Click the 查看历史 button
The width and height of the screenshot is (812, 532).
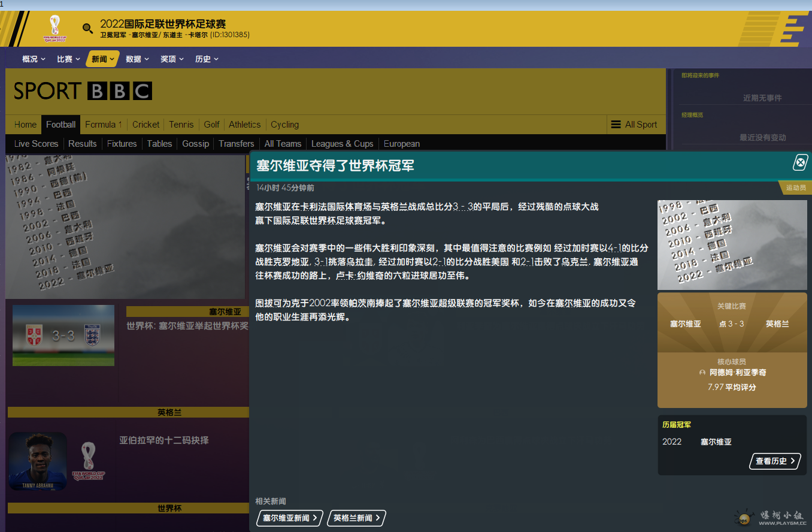point(775,461)
